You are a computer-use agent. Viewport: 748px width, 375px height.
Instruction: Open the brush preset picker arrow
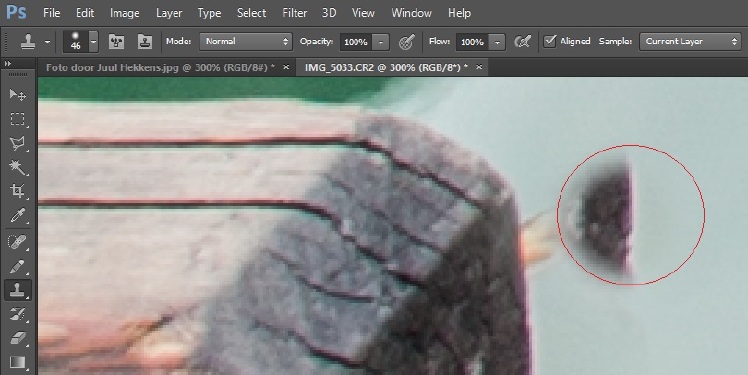(94, 42)
